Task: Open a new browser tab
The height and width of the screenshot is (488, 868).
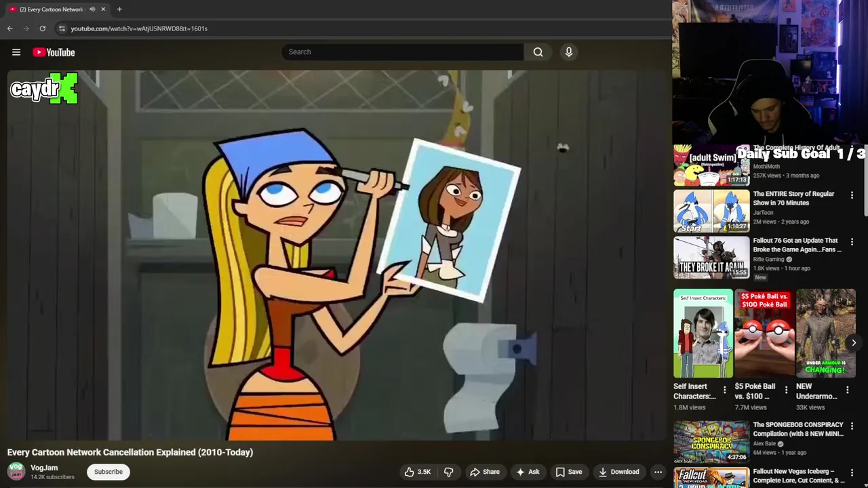Action: click(x=119, y=9)
